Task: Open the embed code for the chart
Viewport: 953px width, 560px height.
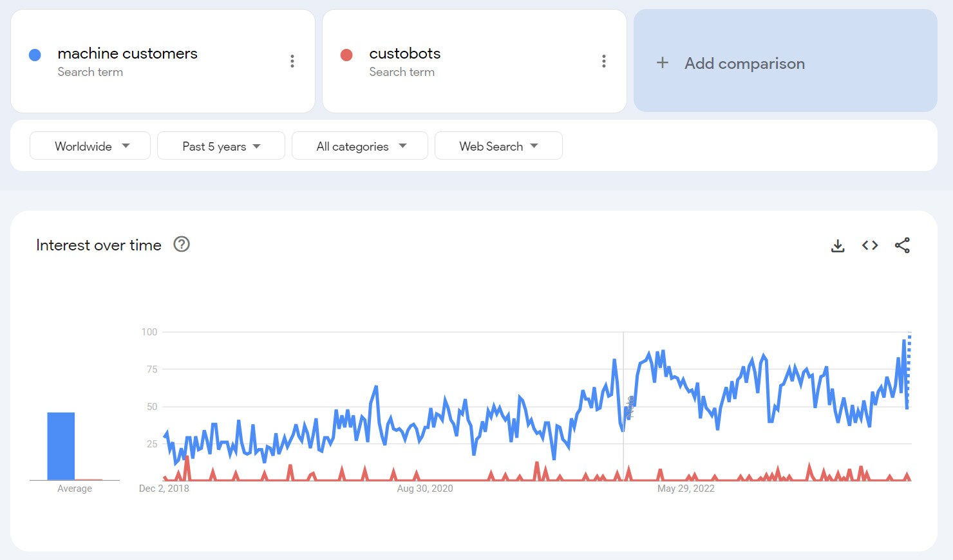Action: coord(869,245)
